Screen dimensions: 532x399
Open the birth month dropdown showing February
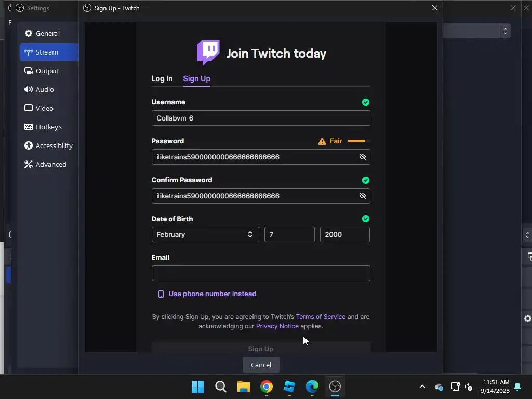[205, 234]
